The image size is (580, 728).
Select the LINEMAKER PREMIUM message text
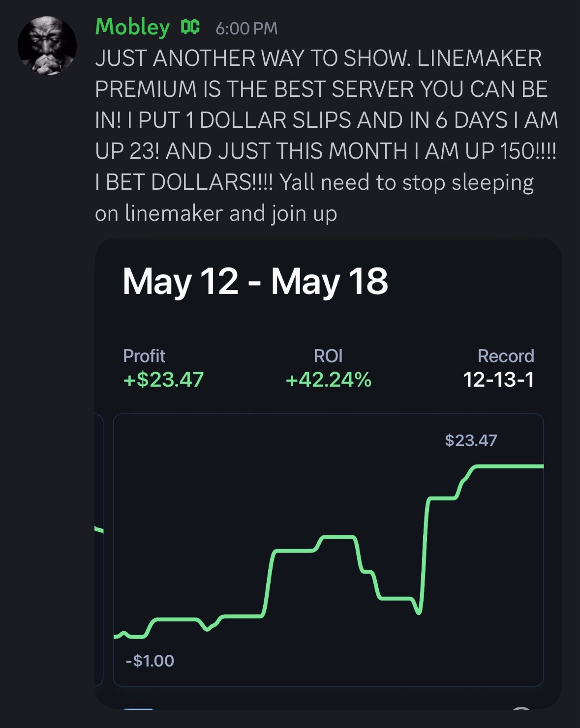[326, 136]
